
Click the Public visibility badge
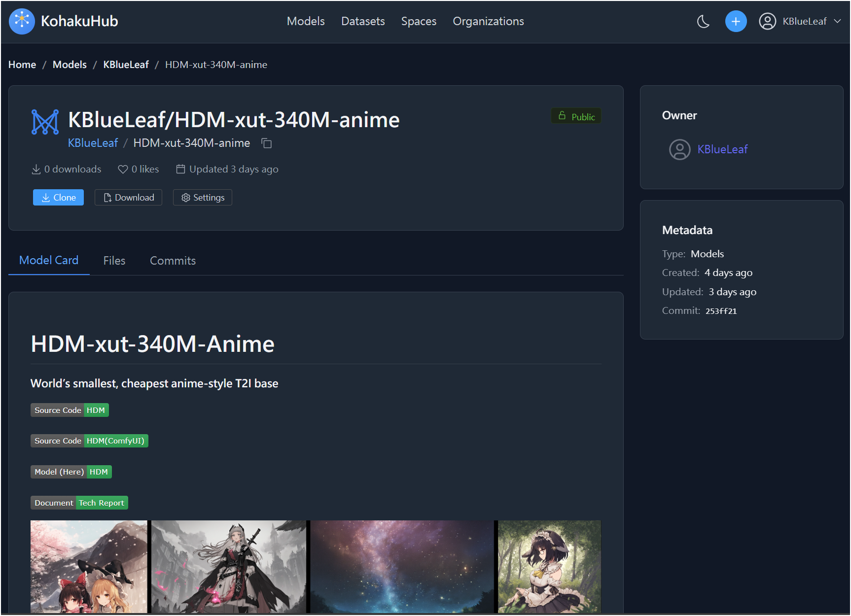click(576, 116)
